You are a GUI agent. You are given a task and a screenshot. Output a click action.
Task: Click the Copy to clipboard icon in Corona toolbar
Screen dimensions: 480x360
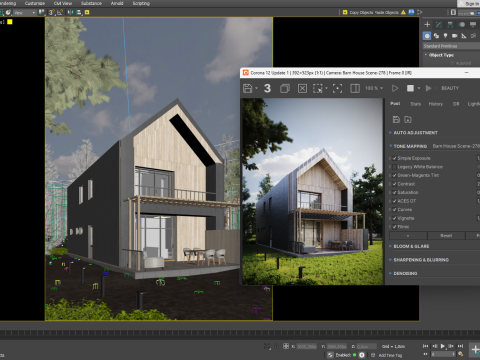click(285, 88)
